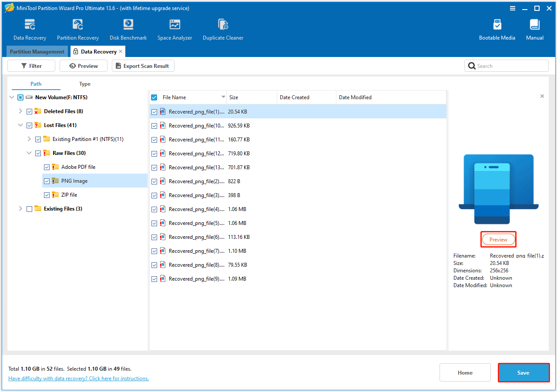The height and width of the screenshot is (392, 557).
Task: Collapse the Lost Files tree node
Action: 20,125
